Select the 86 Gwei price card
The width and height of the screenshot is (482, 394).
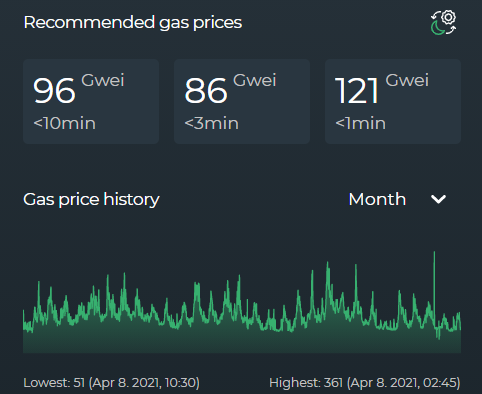(242, 101)
